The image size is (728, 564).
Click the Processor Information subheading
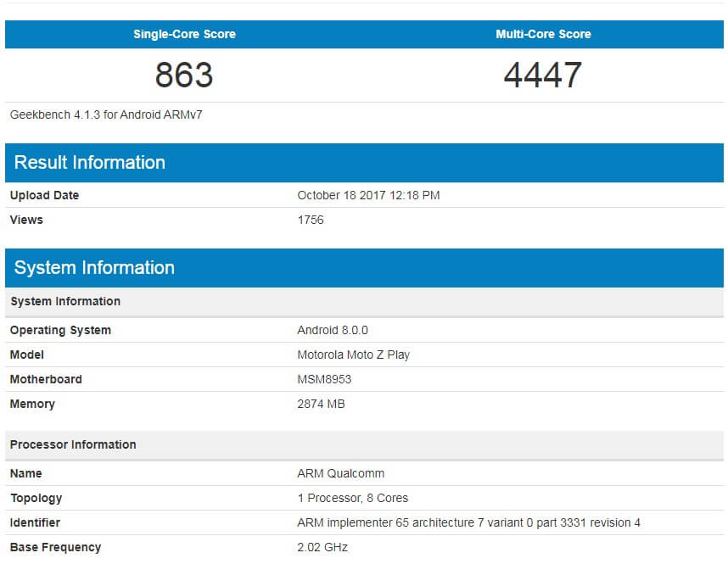73,444
